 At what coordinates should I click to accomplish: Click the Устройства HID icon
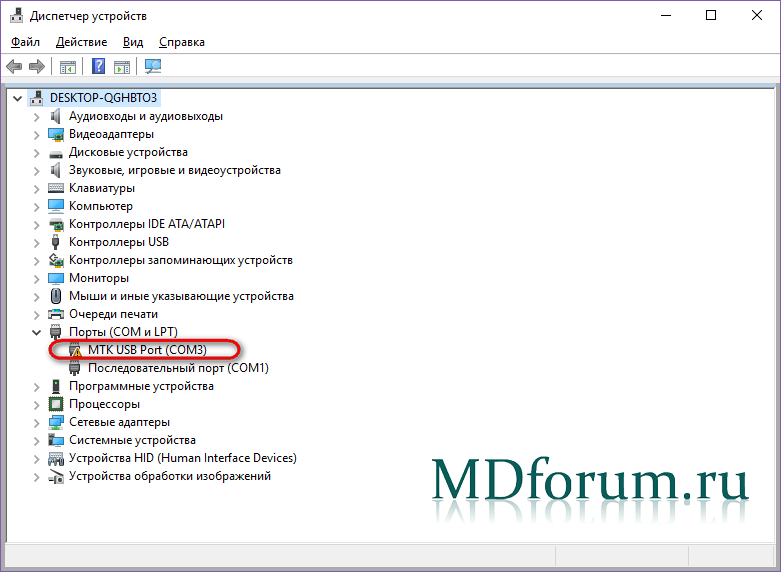pos(56,458)
